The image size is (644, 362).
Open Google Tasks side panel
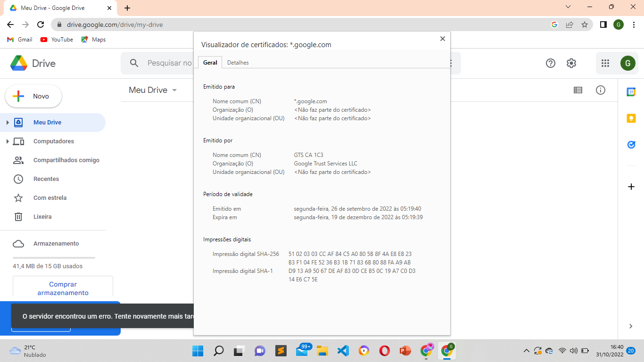coord(631,145)
